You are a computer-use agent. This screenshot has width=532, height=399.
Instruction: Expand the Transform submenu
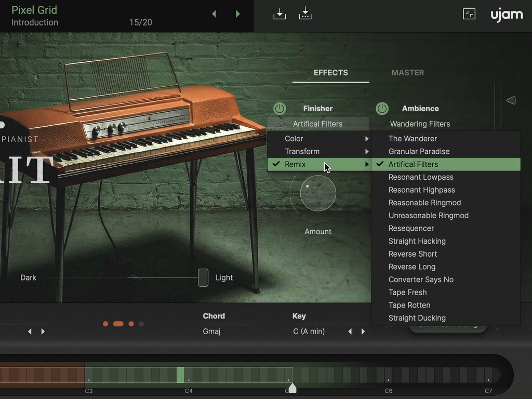click(320, 151)
